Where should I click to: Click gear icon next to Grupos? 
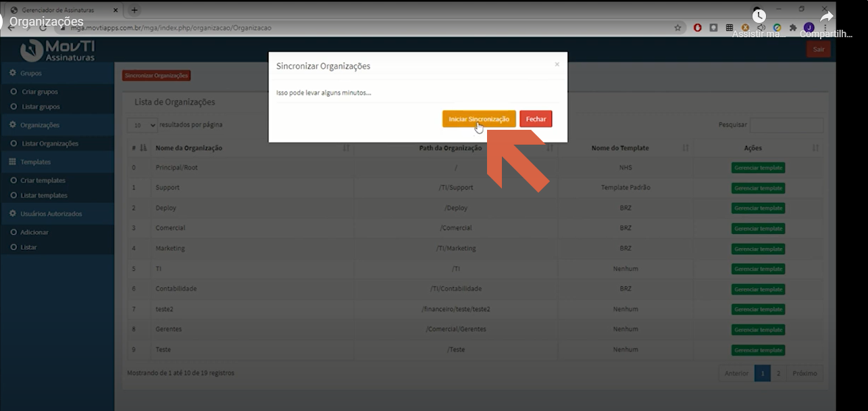coord(13,73)
